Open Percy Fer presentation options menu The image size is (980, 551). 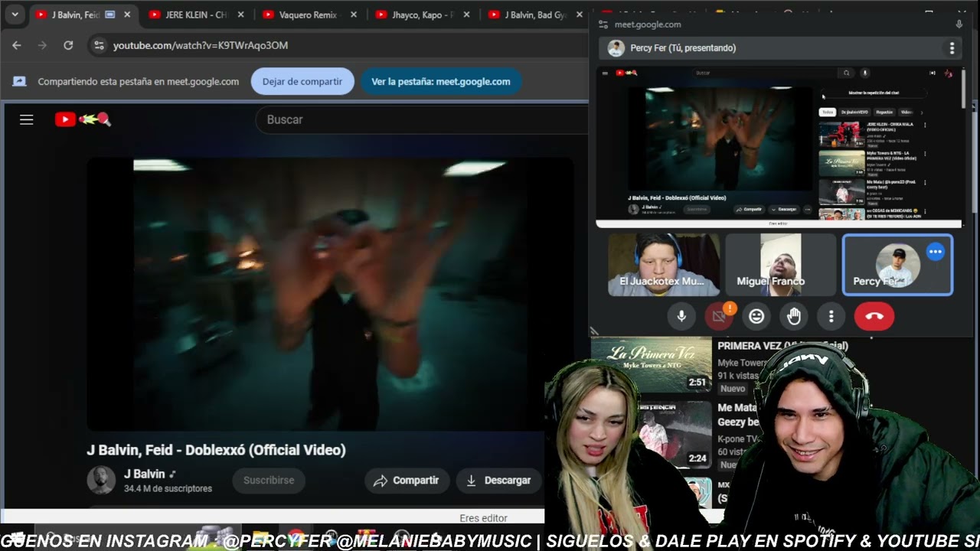pyautogui.click(x=952, y=48)
